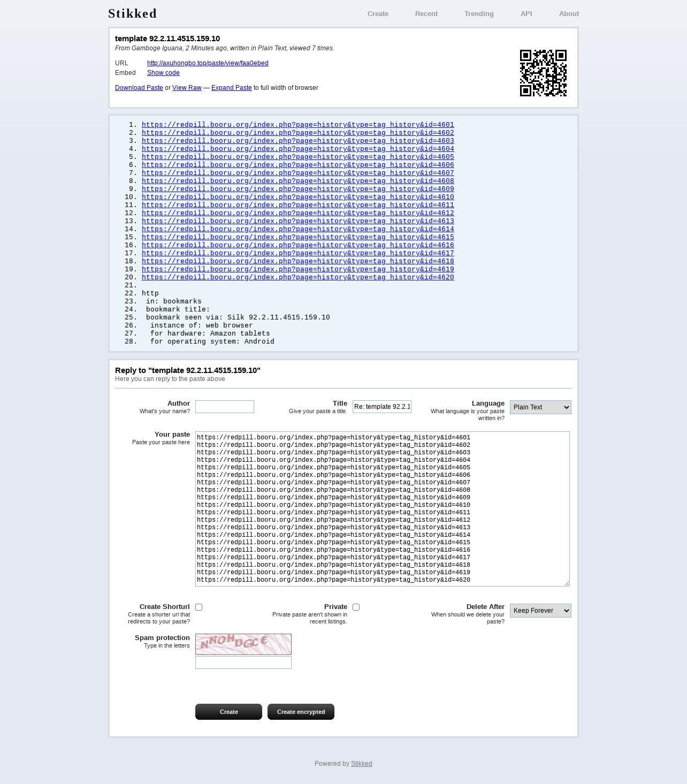Click the paste line 'instance of: web browser'
Screen dimensions: 687x784
tap(202, 325)
